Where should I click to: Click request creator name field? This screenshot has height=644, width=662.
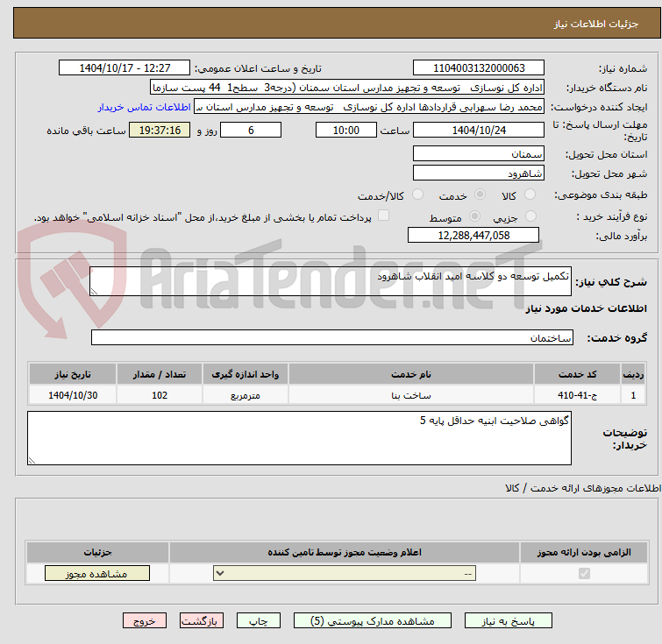[369, 107]
